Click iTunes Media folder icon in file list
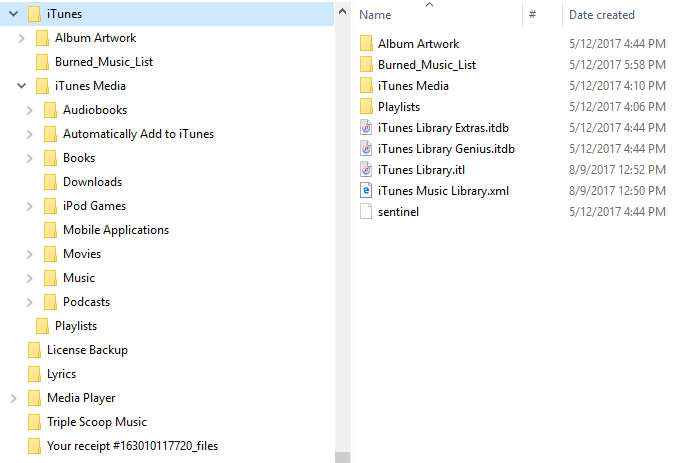682x463 pixels. pyautogui.click(x=366, y=85)
